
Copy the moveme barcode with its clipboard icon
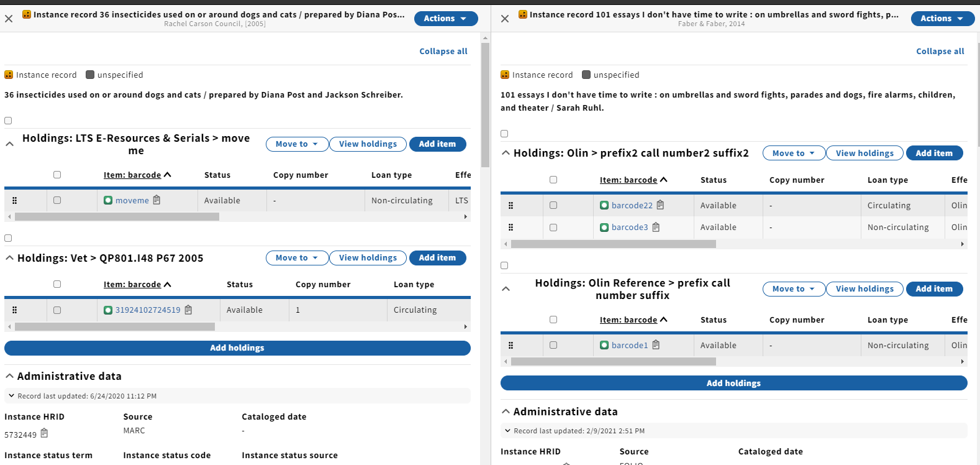pos(157,200)
